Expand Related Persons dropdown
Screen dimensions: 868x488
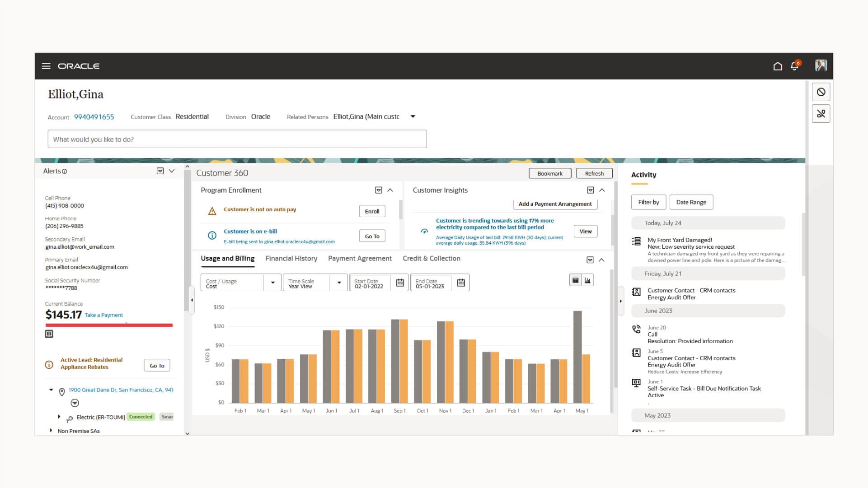[x=413, y=116]
